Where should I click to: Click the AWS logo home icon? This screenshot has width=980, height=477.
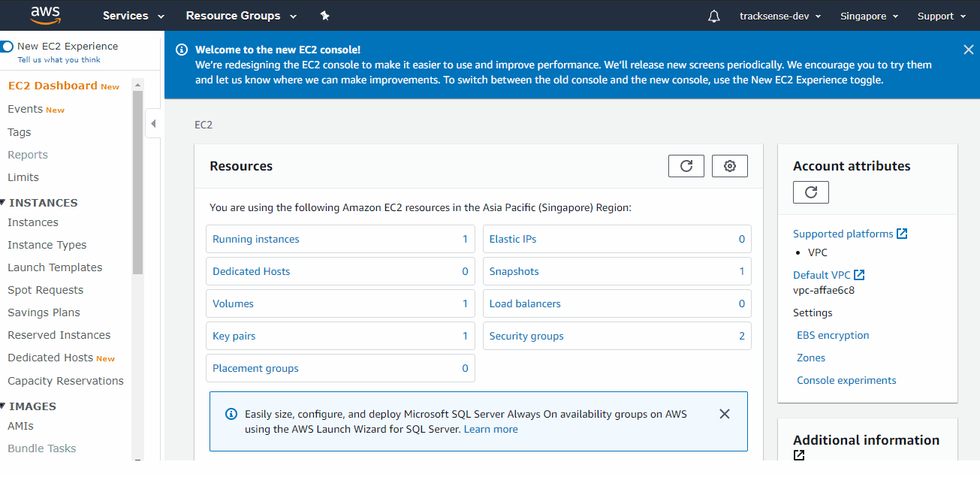[x=46, y=15]
